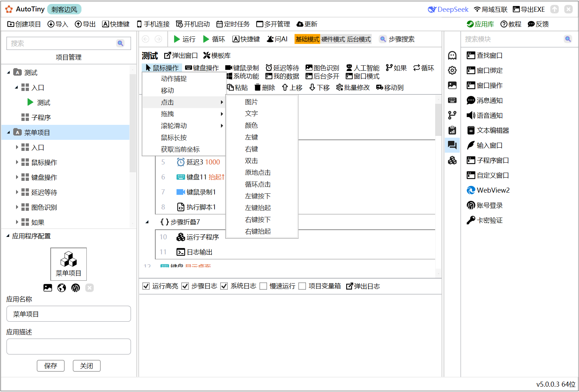This screenshot has height=392, width=579.
Task: Expand 鼠标操作 tree node
Action: [x=17, y=162]
